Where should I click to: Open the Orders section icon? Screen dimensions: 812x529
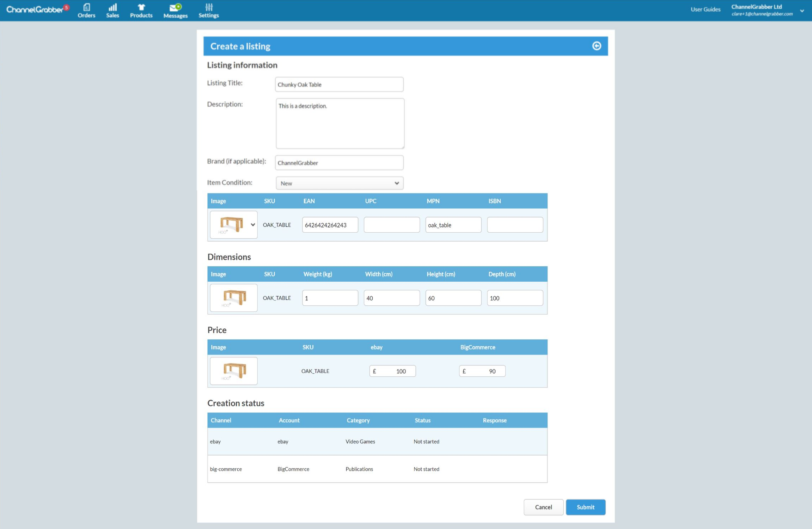click(86, 8)
